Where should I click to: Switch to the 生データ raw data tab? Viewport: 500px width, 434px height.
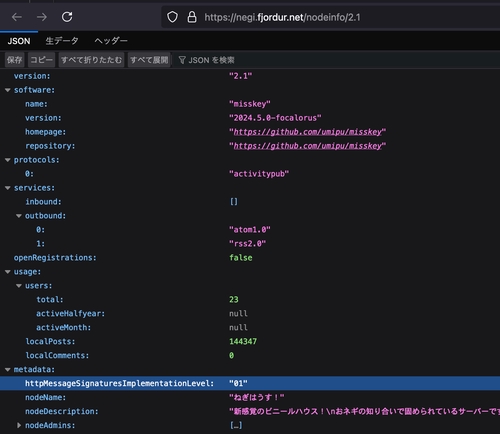pos(62,41)
